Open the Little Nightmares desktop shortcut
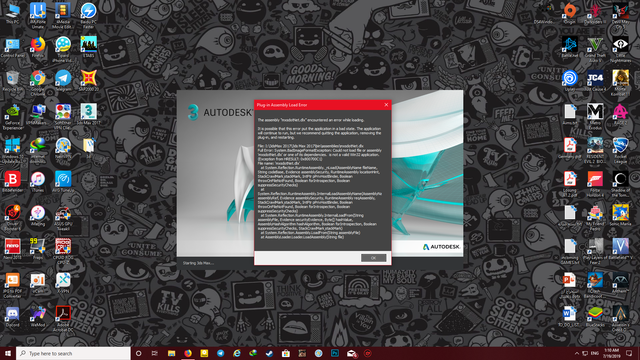The image size is (640, 360). tap(620, 49)
